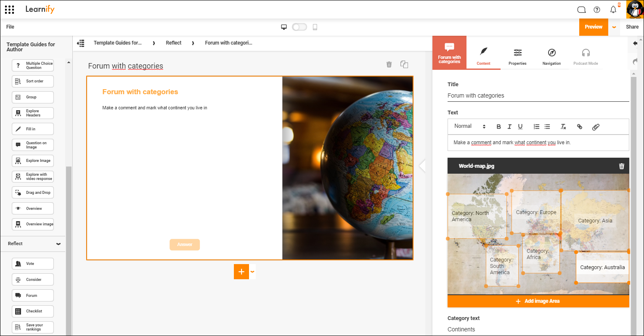Click the Add image Area button
Screen dimensions: 644x336
(538, 301)
